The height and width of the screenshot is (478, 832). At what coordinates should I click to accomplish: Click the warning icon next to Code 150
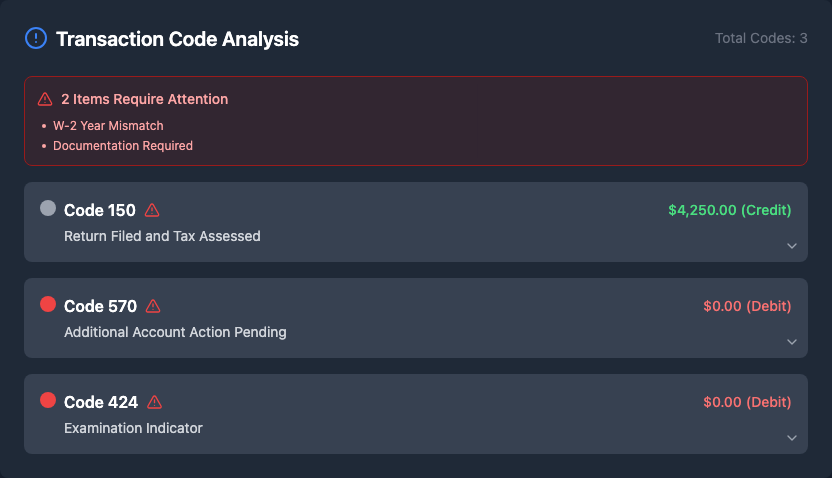tap(152, 210)
